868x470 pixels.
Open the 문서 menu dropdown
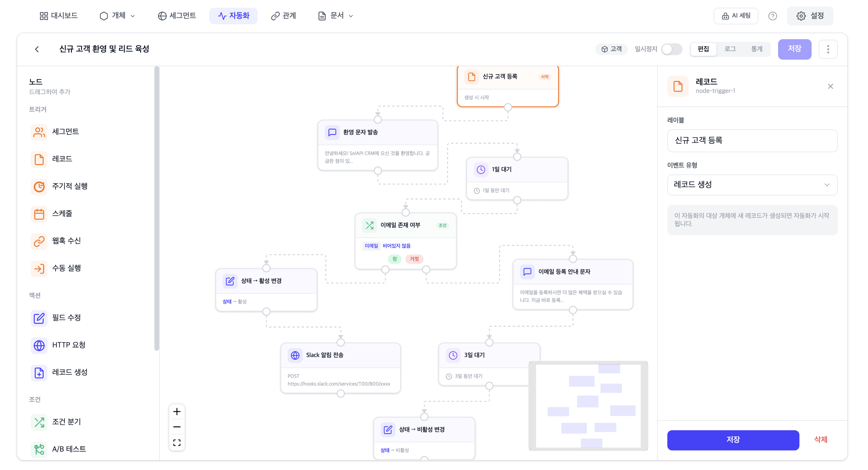tap(336, 16)
